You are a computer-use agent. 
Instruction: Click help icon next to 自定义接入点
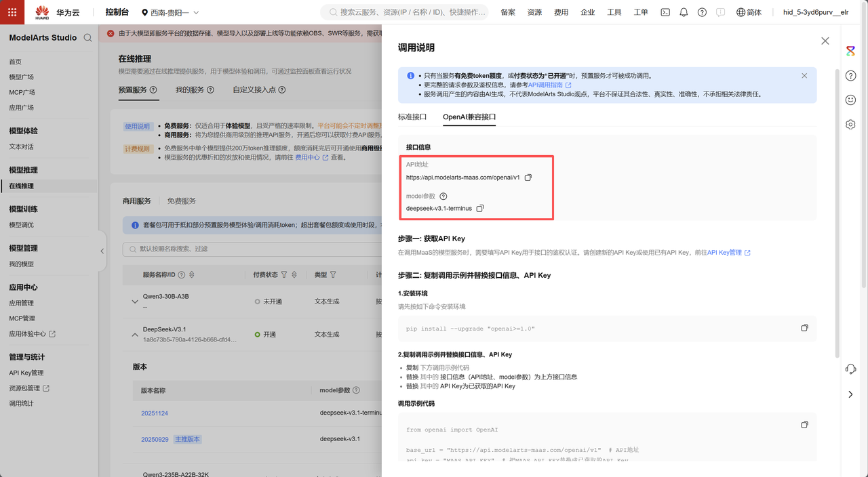[282, 89]
